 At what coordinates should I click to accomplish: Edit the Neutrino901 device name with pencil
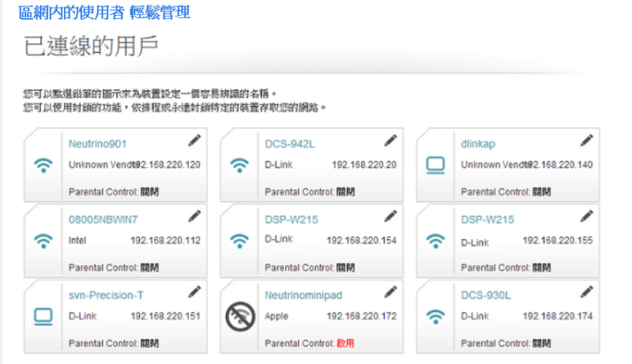(x=194, y=141)
